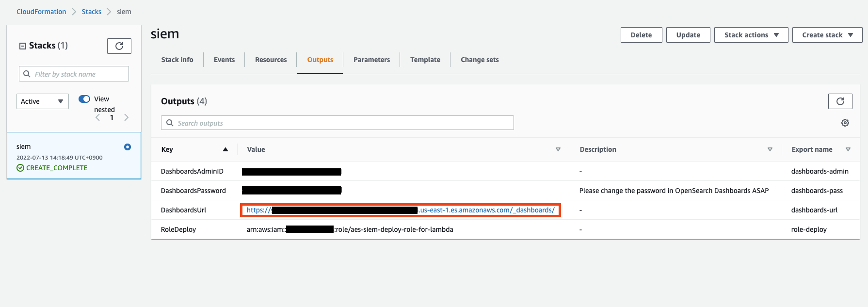The width and height of the screenshot is (868, 307).
Task: Open the Active status filter dropdown
Action: click(43, 101)
